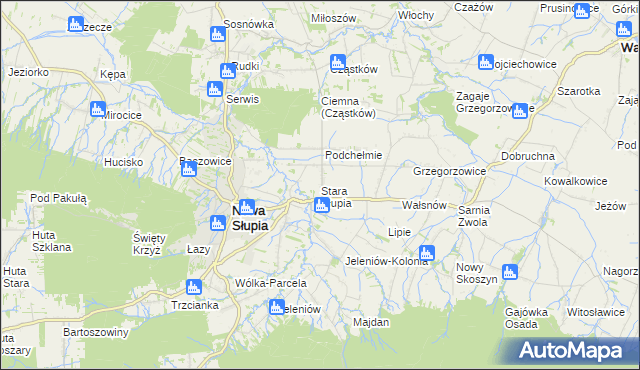640x370 pixels.
Task: Click the factory icon left of Nowa Słupia
Action: pos(218,223)
